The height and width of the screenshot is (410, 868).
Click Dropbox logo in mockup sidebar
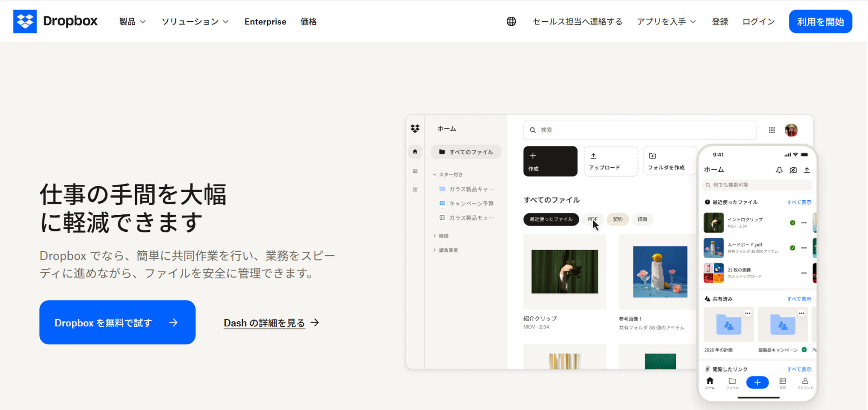(x=415, y=129)
